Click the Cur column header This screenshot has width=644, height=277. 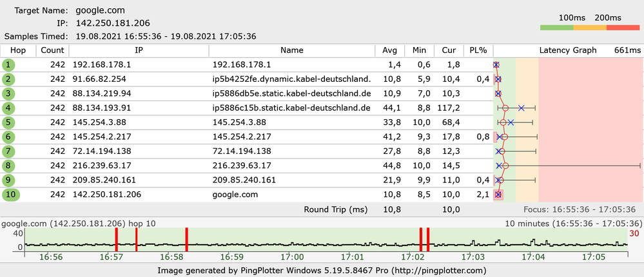(449, 50)
